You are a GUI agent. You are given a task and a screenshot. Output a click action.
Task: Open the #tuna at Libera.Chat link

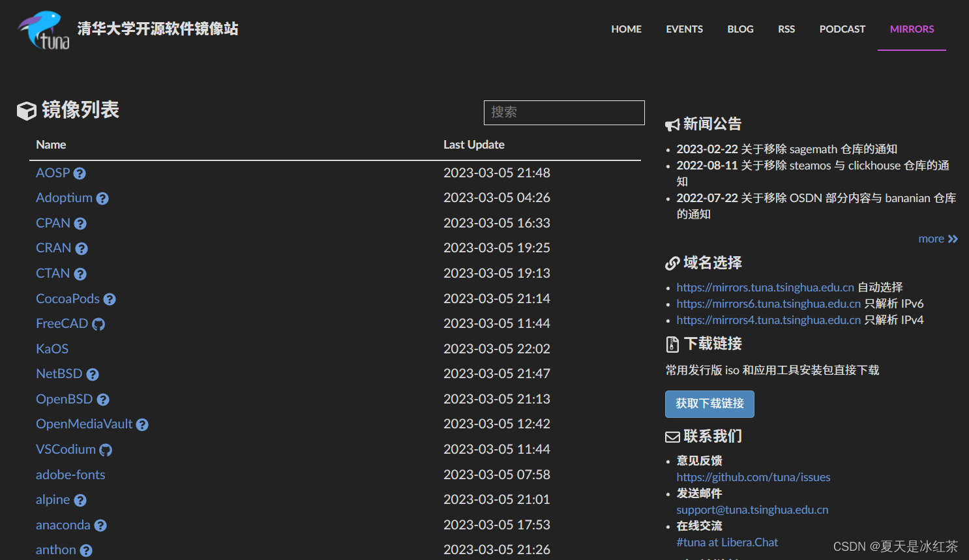pos(727,542)
